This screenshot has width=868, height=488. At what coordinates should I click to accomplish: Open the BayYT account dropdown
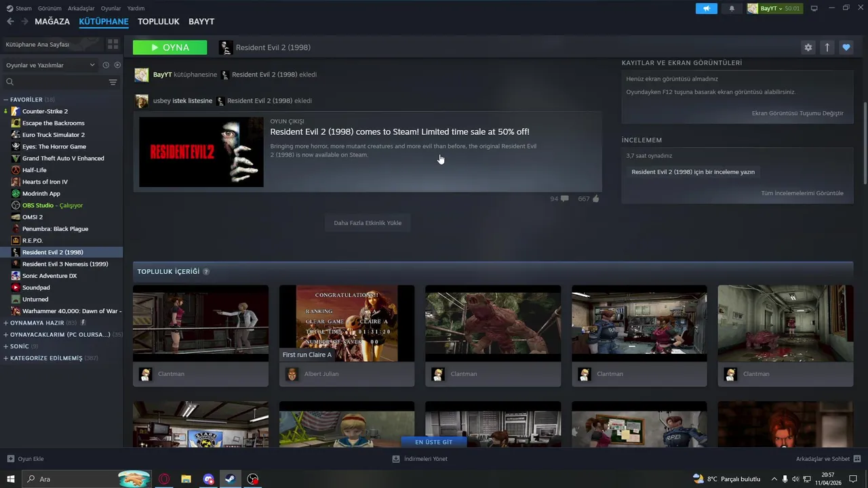[774, 8]
